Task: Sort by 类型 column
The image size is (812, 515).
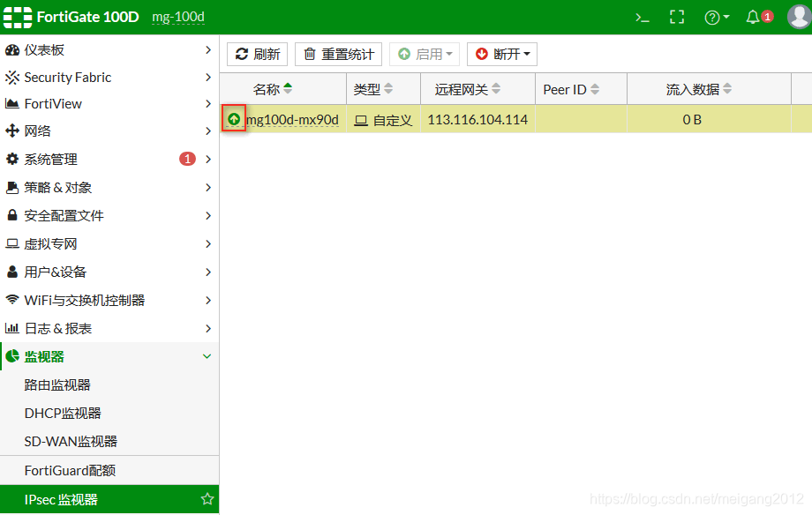Action: 372,89
